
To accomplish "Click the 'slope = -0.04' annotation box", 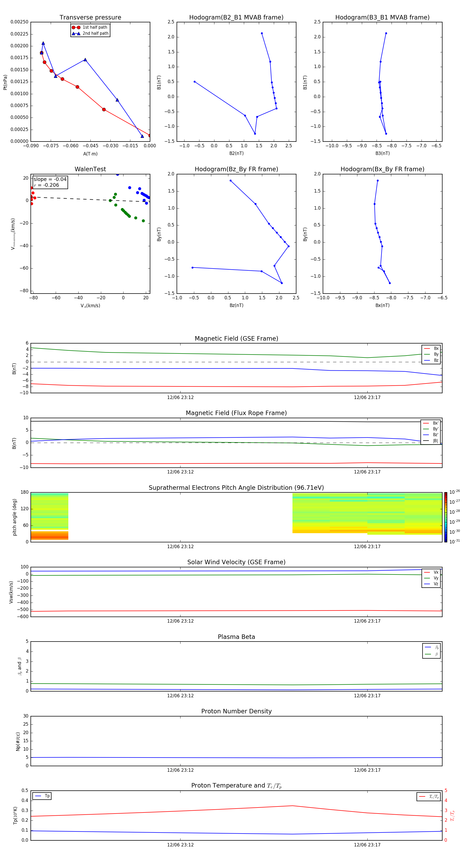I will pyautogui.click(x=50, y=182).
